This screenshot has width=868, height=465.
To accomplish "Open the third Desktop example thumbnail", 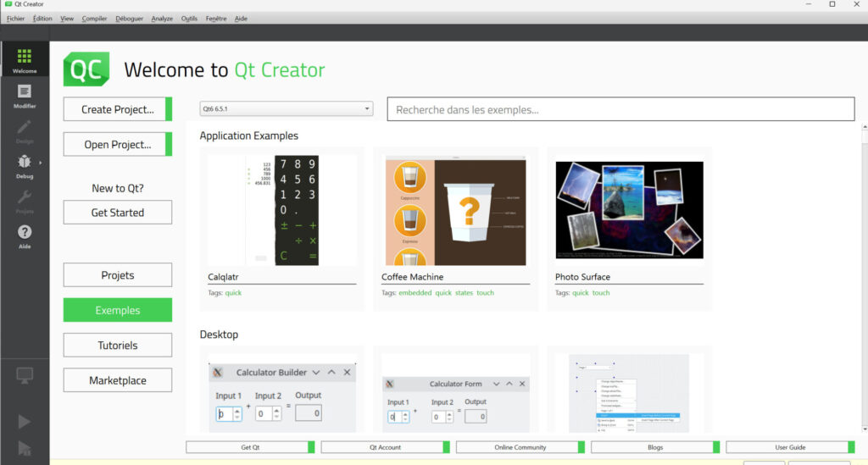I will coord(630,393).
